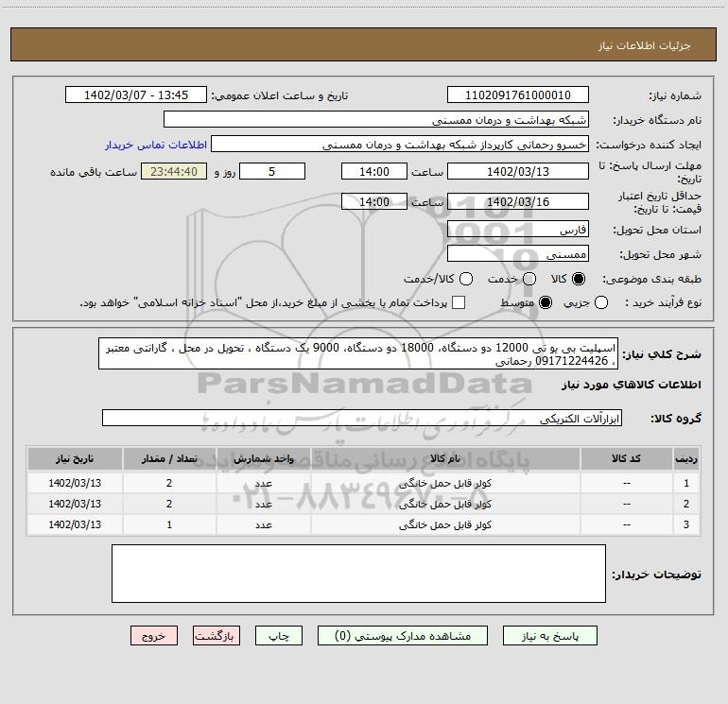The height and width of the screenshot is (704, 728).
Task: Toggle the اسناد خزانه اسلامی payment checkbox
Action: point(459,302)
